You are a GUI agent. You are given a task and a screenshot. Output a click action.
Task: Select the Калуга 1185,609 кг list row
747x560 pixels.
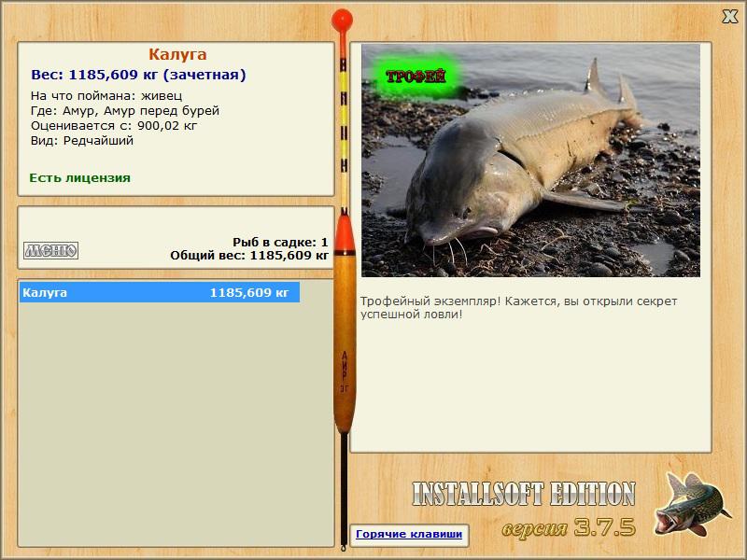pyautogui.click(x=160, y=292)
